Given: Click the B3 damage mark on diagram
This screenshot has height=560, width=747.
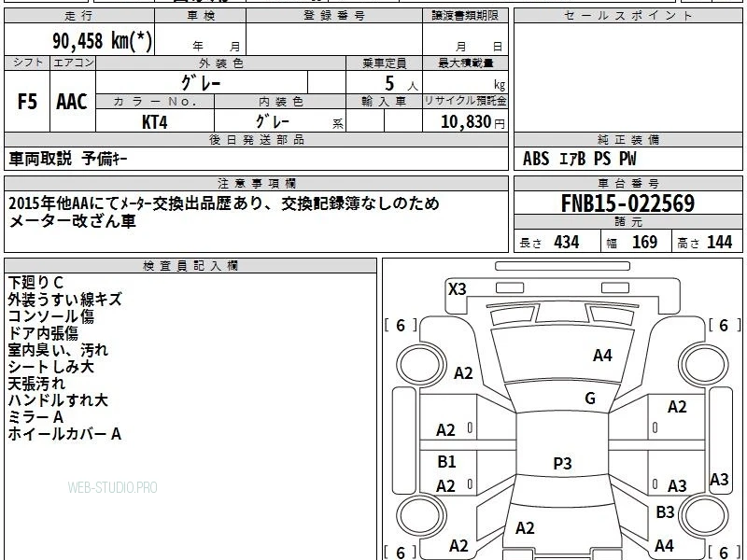Looking at the screenshot, I should click(665, 512).
